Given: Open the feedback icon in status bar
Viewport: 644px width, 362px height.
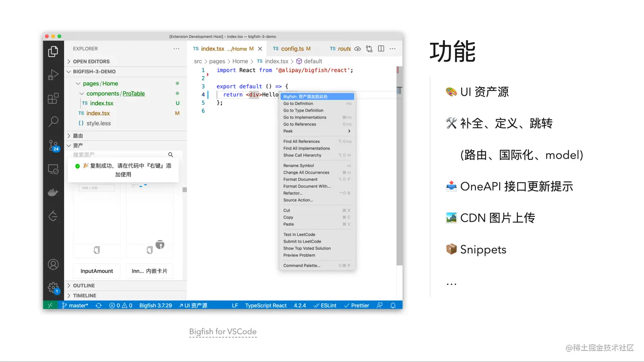Looking at the screenshot, I should pyautogui.click(x=379, y=305).
